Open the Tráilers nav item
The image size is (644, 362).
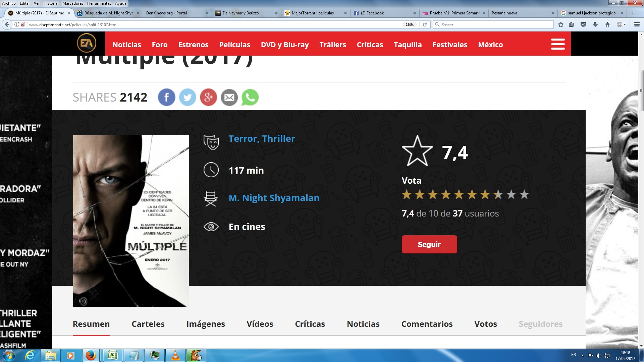click(x=333, y=45)
